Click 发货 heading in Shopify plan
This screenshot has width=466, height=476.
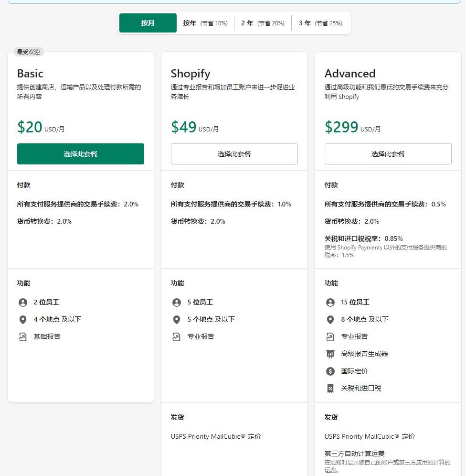point(177,417)
